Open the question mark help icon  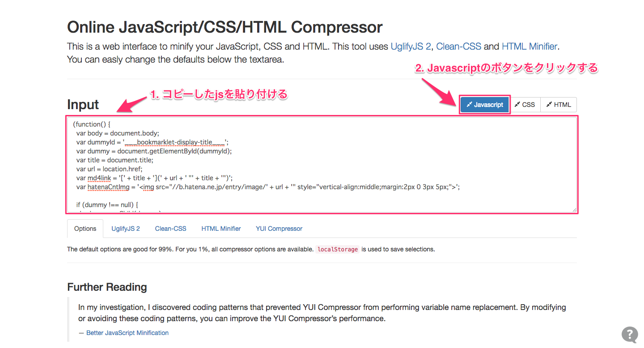tap(630, 334)
